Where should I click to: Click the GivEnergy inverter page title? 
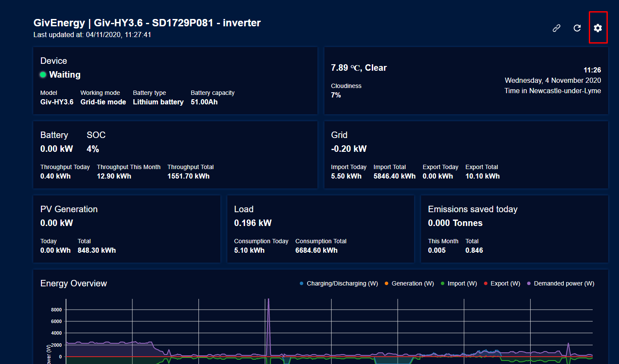tap(147, 23)
